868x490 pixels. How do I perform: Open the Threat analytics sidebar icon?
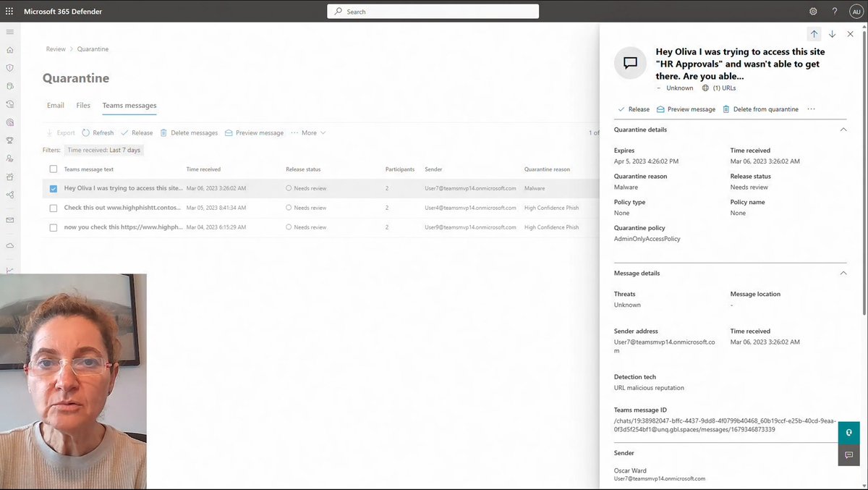click(x=10, y=122)
